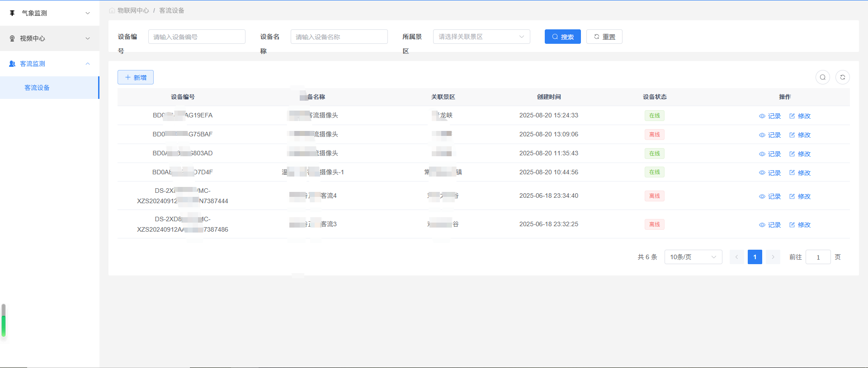Focus the 设备名称 input field
This screenshot has height=368, width=868.
(x=339, y=37)
